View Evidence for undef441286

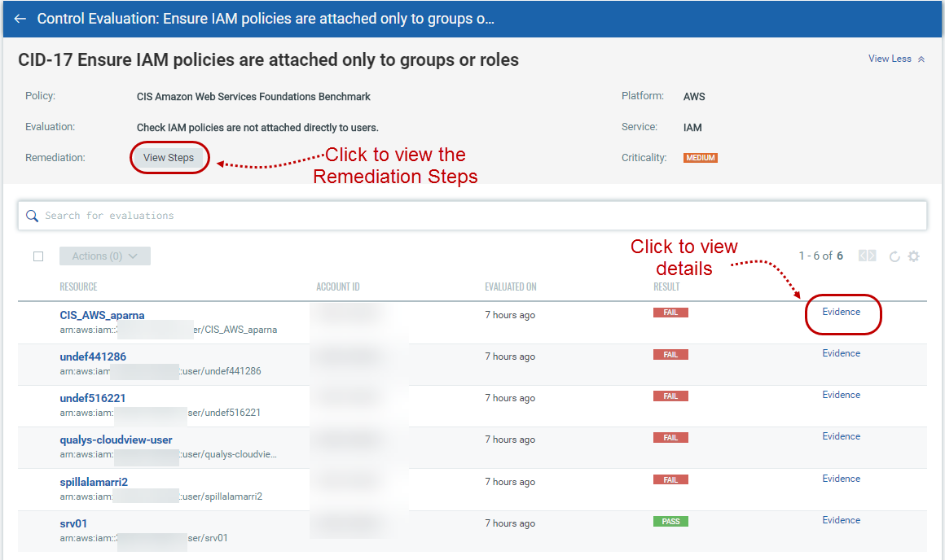pos(842,353)
